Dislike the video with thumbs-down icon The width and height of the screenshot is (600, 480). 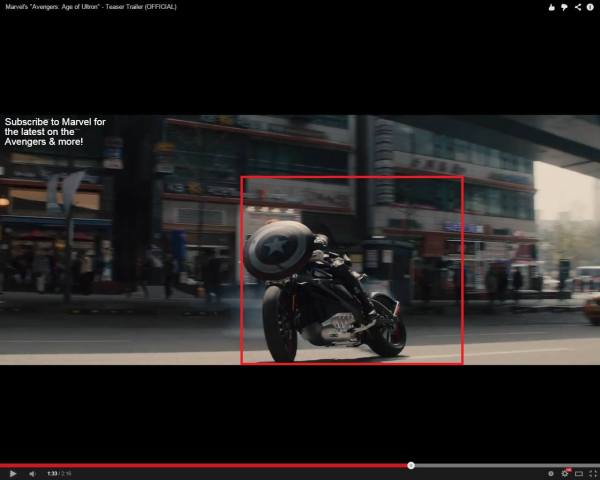pos(564,7)
